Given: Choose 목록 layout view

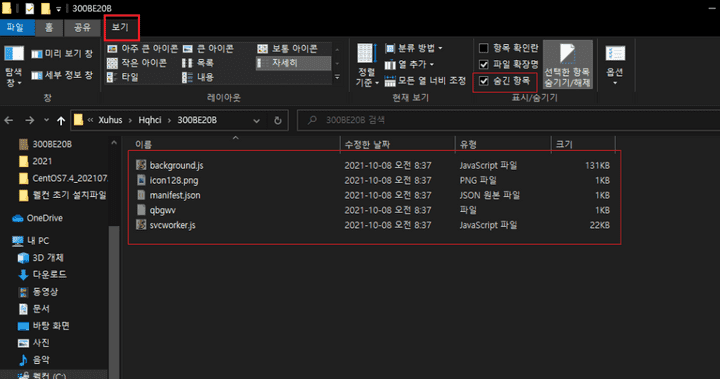Looking at the screenshot, I should click(x=198, y=63).
